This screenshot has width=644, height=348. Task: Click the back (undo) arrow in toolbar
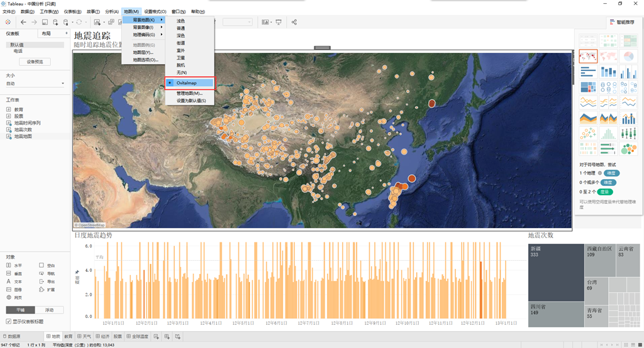(23, 22)
